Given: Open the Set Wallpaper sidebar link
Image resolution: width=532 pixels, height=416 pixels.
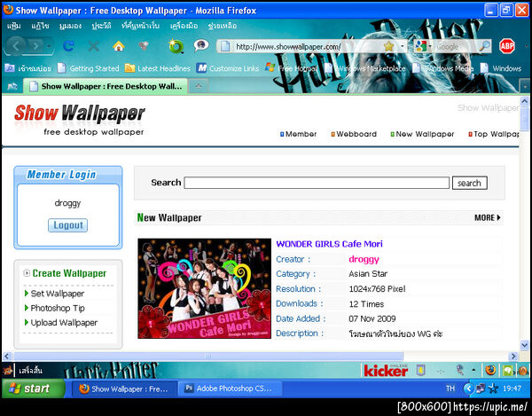Looking at the screenshot, I should [x=58, y=294].
